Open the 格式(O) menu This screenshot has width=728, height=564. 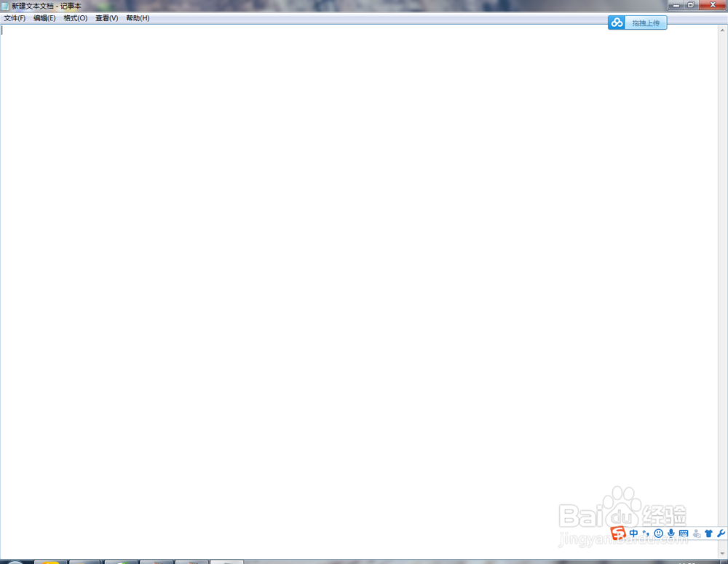tap(75, 18)
